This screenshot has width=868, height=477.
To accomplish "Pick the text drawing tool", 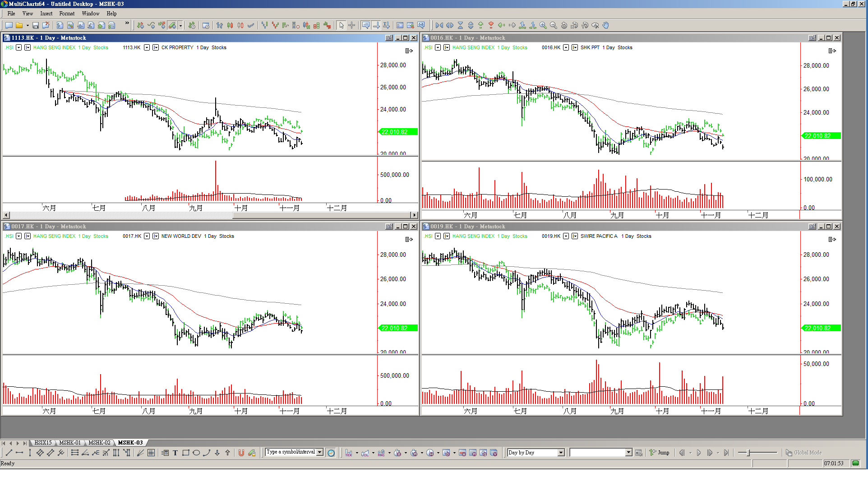I will [175, 453].
